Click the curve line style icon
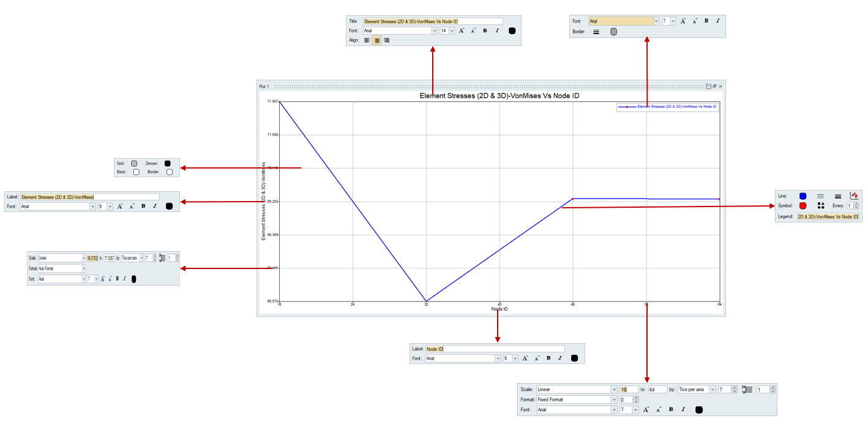This screenshot has width=868, height=421. click(821, 196)
